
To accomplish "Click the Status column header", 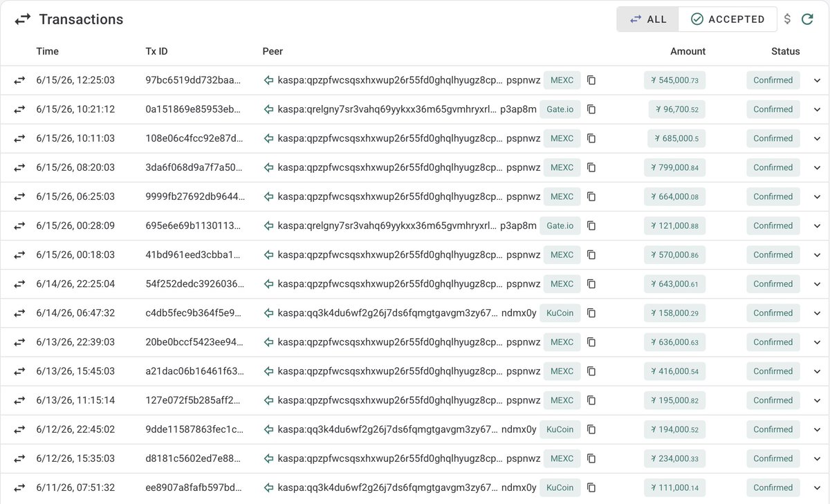I will click(x=786, y=51).
